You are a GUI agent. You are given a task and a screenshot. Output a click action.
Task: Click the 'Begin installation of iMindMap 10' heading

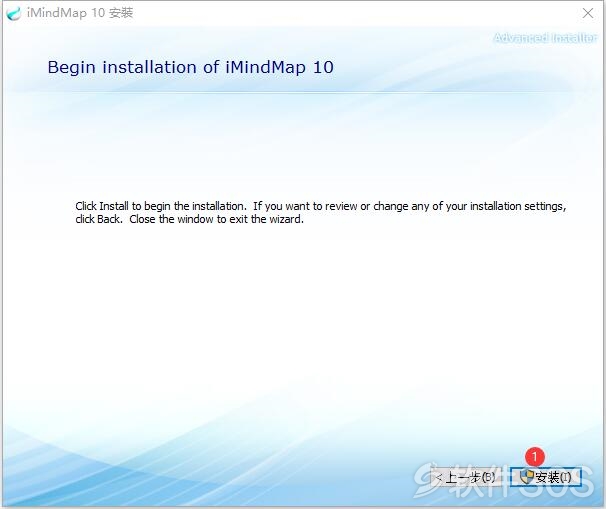191,67
